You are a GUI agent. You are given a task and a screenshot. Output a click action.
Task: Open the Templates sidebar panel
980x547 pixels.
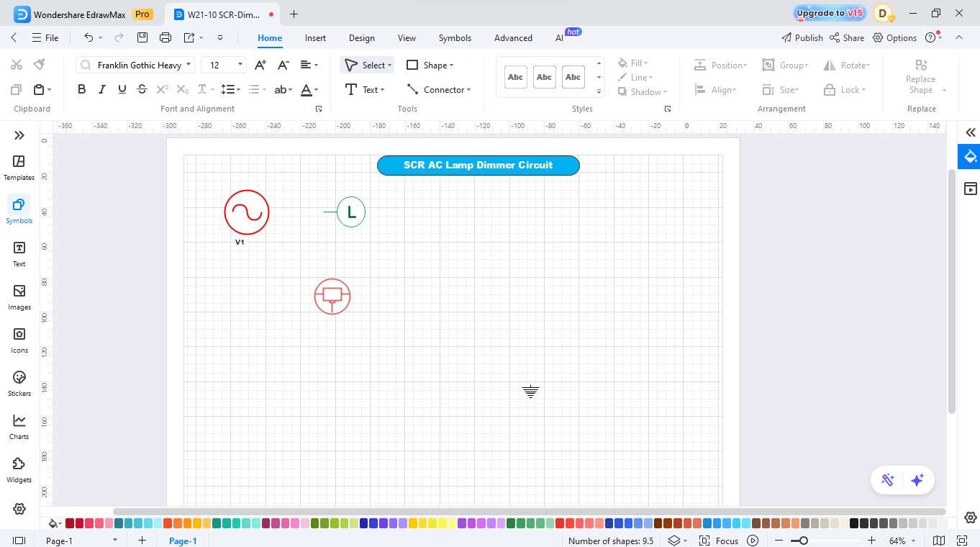[19, 168]
